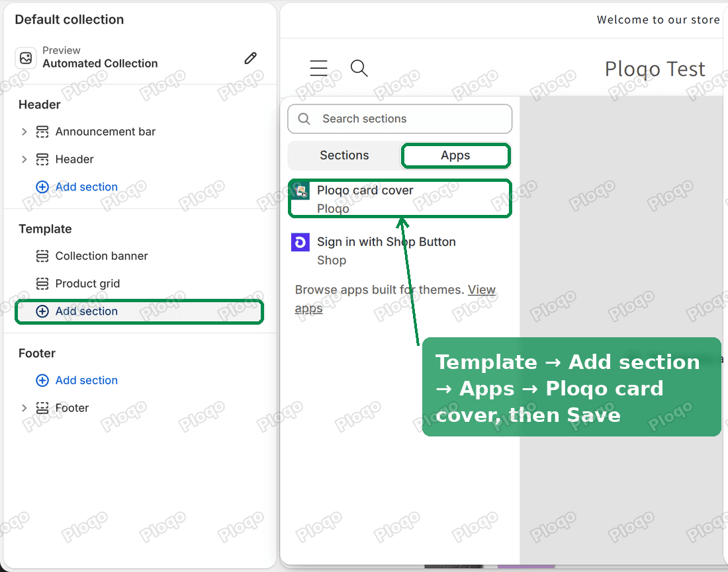Screen dimensions: 728x572
Task: Click Add section under Footer group
Action: coord(86,380)
